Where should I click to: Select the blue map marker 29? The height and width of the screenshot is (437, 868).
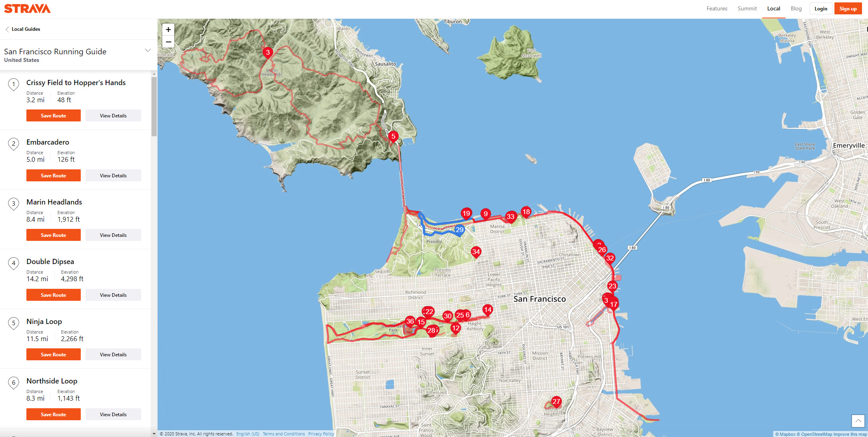pos(459,230)
